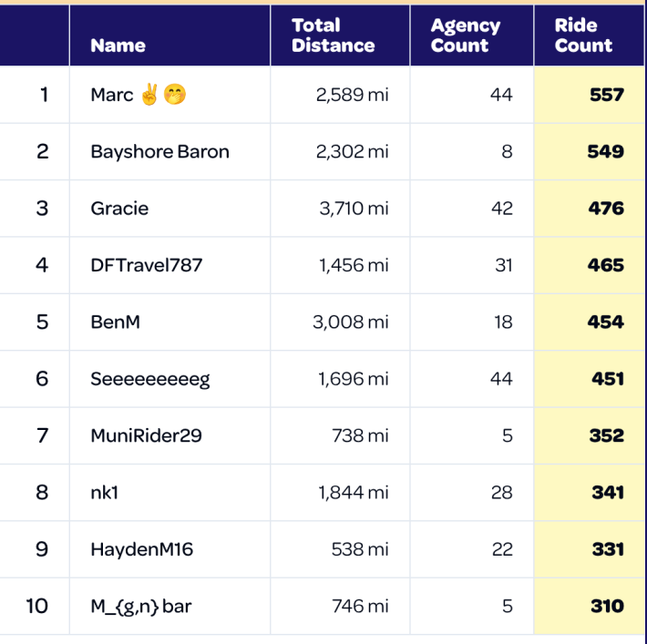
Task: Click the highlighted 557 ride count cell
Action: (606, 95)
